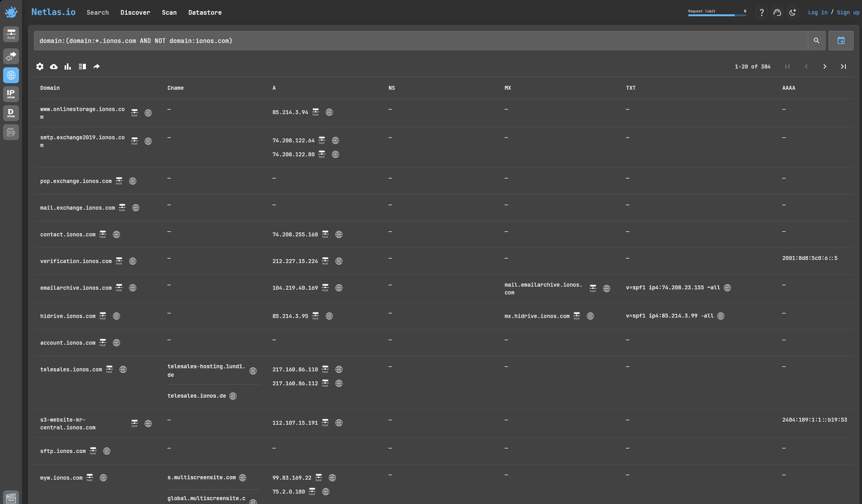Click the Request limit progress bar
Viewport: 862px width, 504px height.
point(717,15)
